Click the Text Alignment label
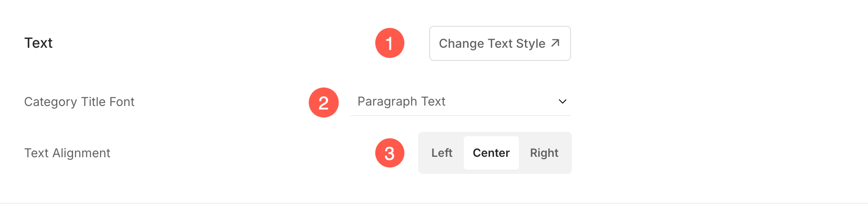 click(x=67, y=153)
